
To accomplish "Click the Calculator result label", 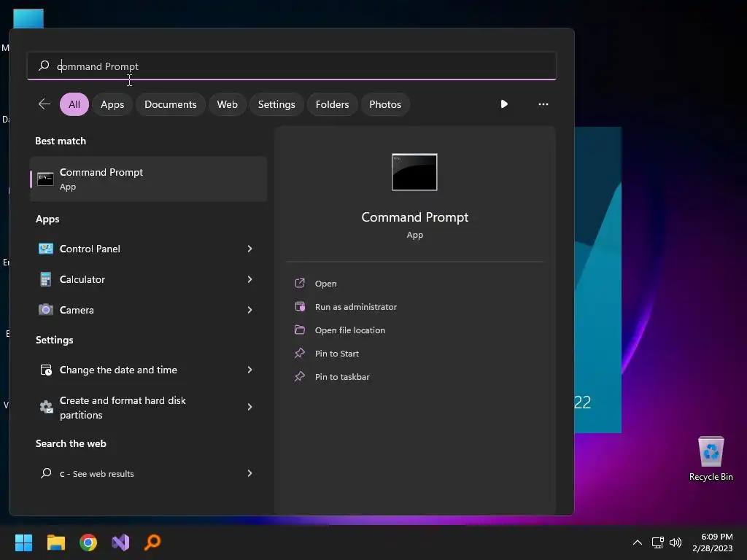I will (82, 279).
